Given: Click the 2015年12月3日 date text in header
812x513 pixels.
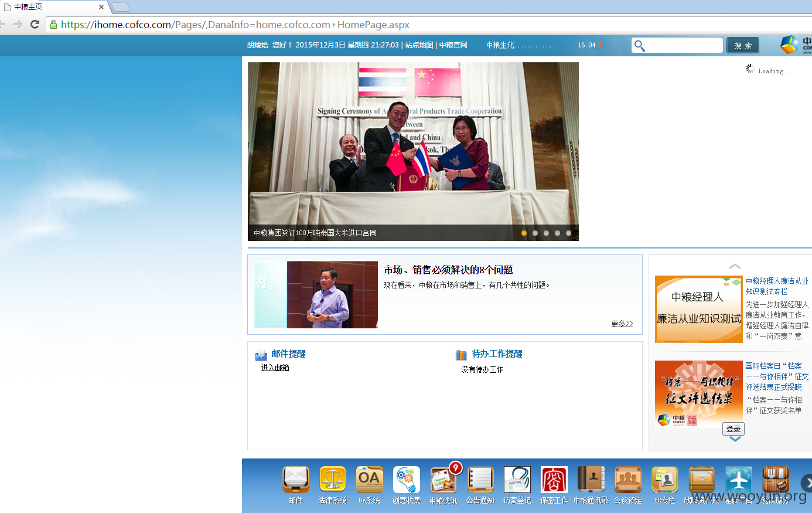Looking at the screenshot, I should coord(320,45).
